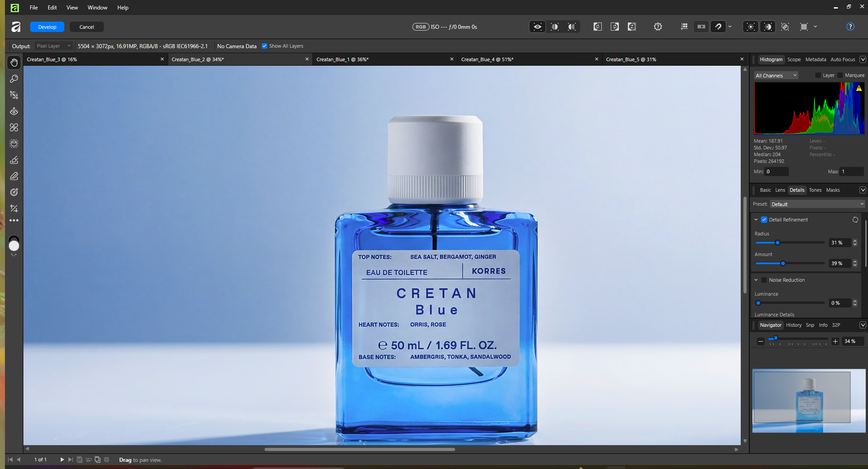Toggle show clipped shadows half-sun icon
The image size is (868, 469).
click(x=768, y=27)
